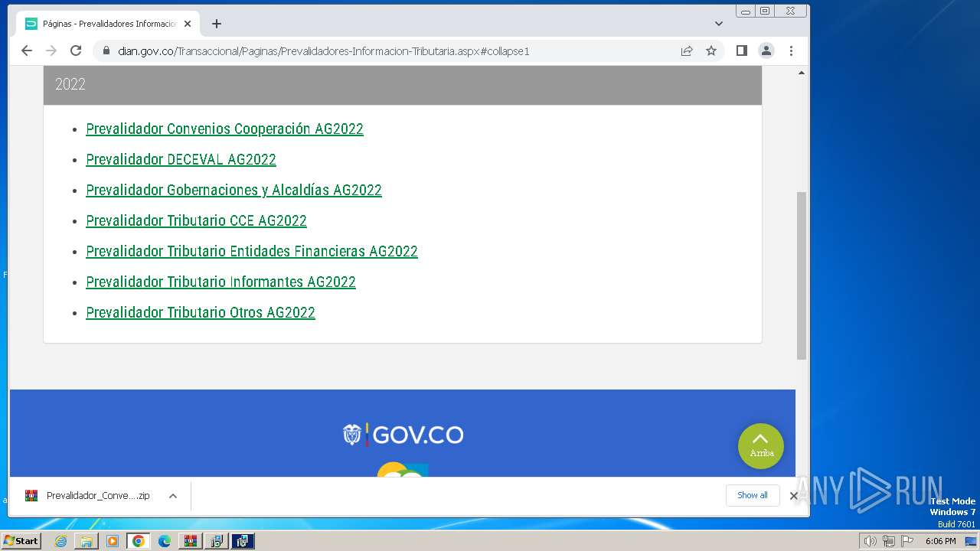Launch Internet Explorer from taskbar

pyautogui.click(x=60, y=541)
